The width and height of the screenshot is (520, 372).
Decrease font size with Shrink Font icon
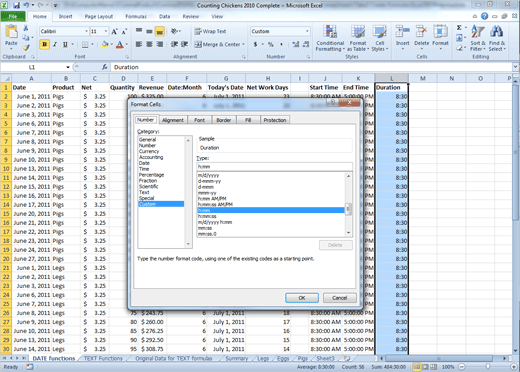pos(124,32)
